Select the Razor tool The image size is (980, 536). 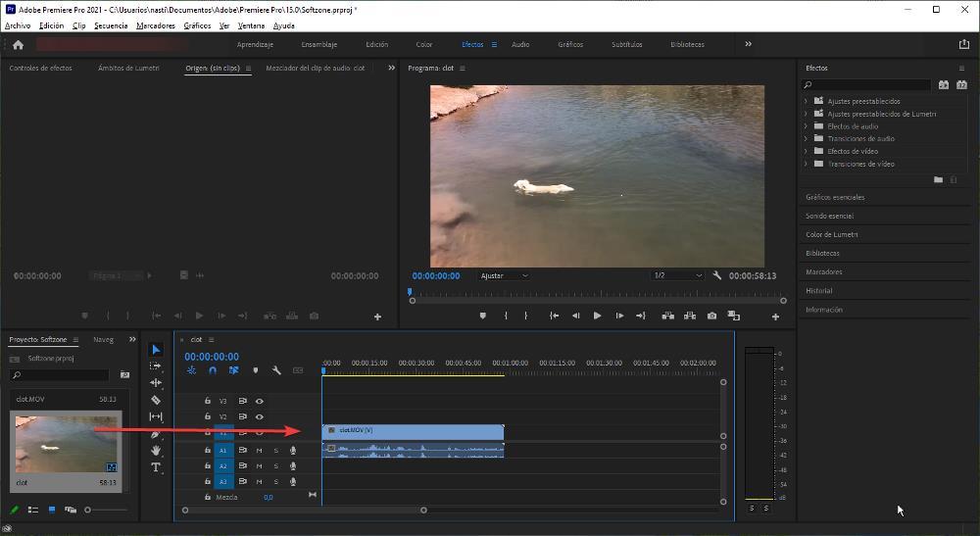pos(156,400)
